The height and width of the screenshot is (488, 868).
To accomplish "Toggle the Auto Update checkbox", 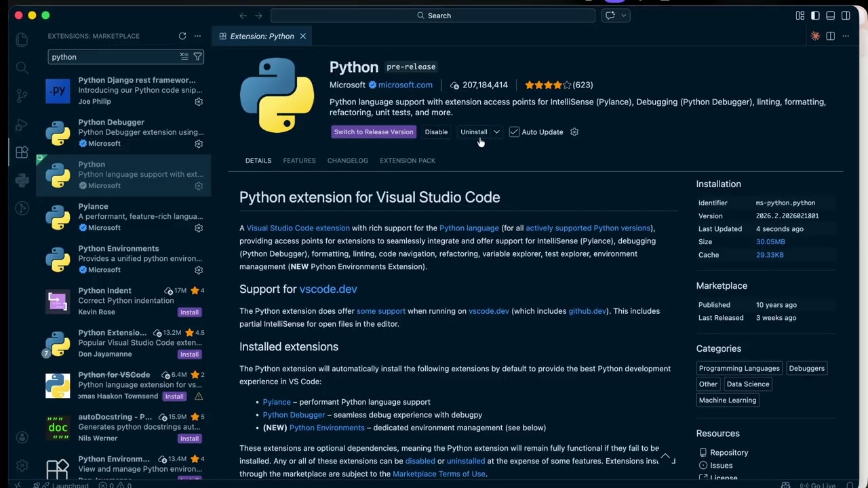I will coord(514,132).
